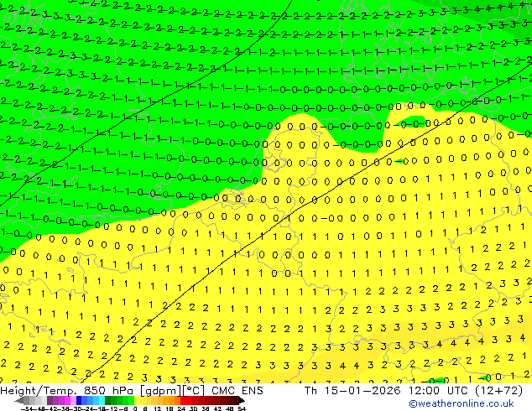Click the '54' legend scale value
The height and width of the screenshot is (411, 532).
(242, 408)
